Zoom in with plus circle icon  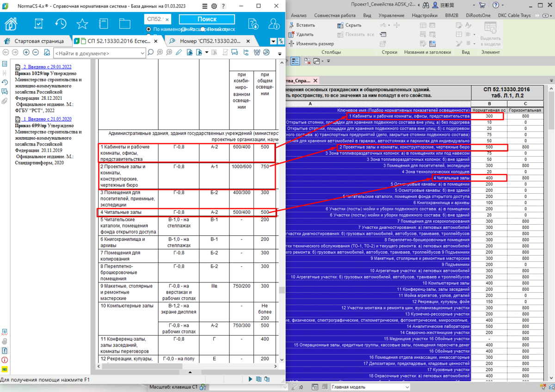point(26,52)
